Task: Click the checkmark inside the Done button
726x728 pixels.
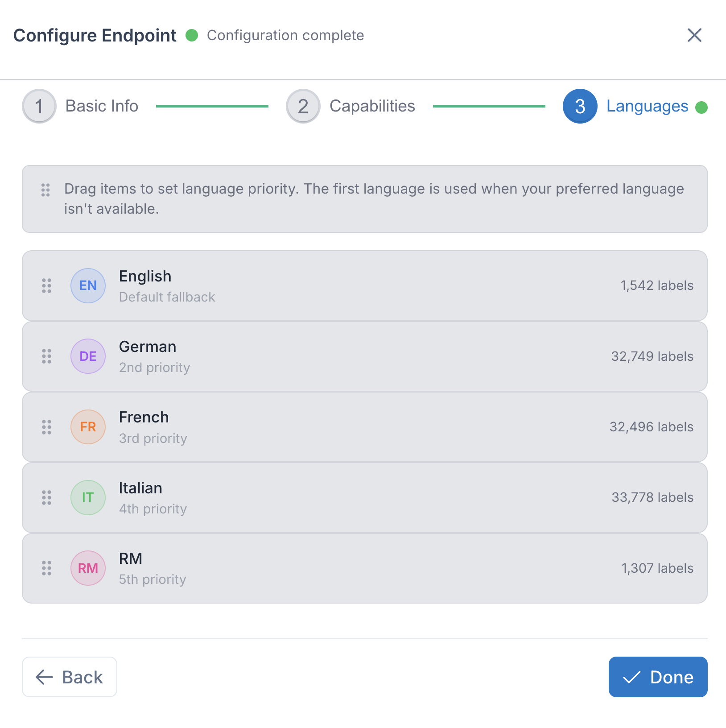Action: 631,677
